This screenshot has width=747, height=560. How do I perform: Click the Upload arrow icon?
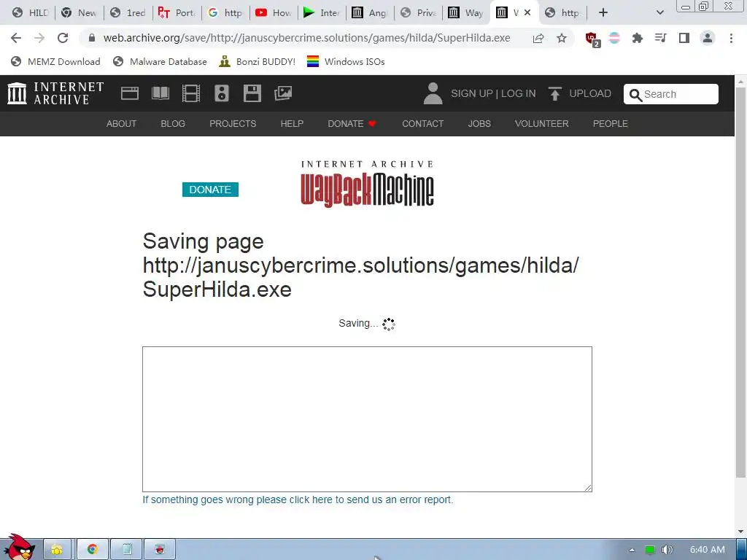(x=554, y=93)
